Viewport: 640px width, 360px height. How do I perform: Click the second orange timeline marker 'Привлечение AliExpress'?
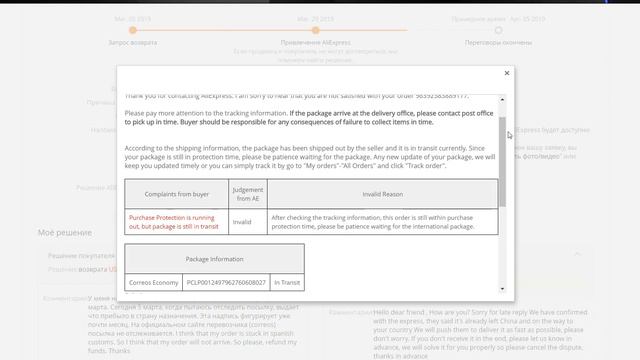(x=315, y=30)
